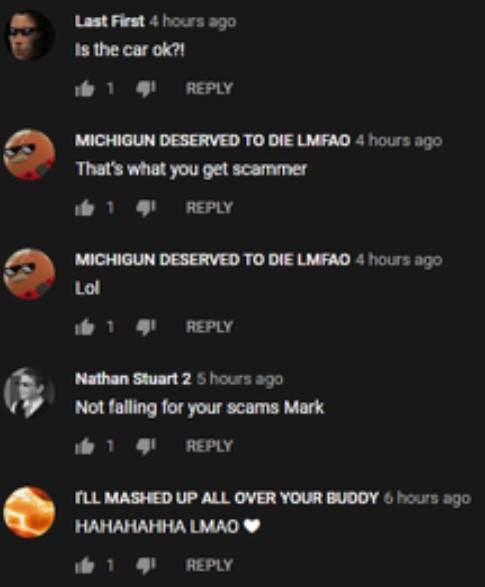The image size is (485, 587).
Task: Dislike the 'Lol' comment
Action: 145,327
